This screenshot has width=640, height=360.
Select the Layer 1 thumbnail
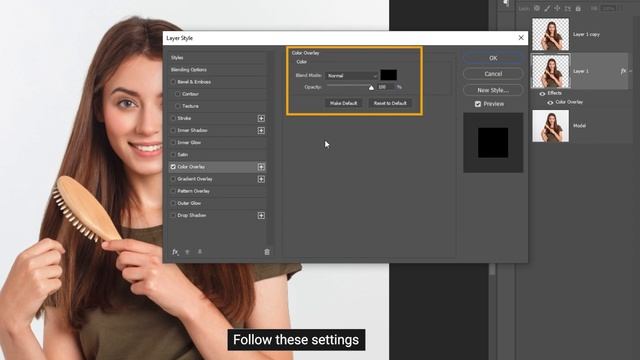click(550, 71)
